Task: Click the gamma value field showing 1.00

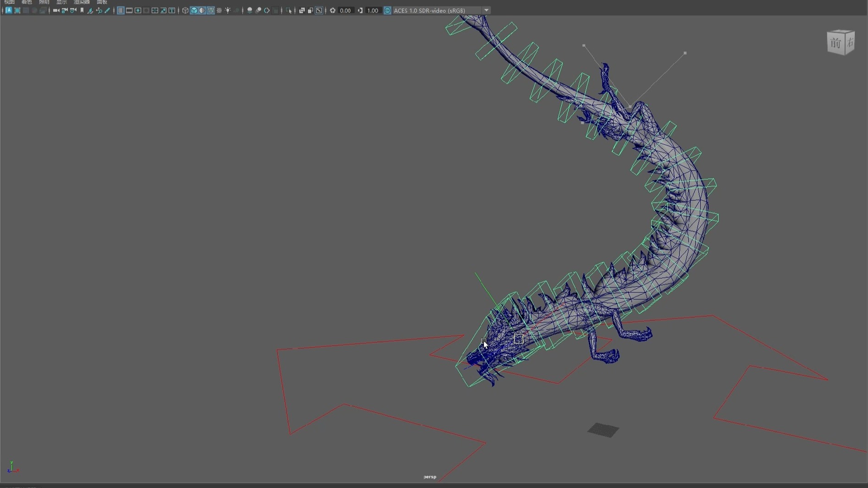Action: pyautogui.click(x=373, y=11)
